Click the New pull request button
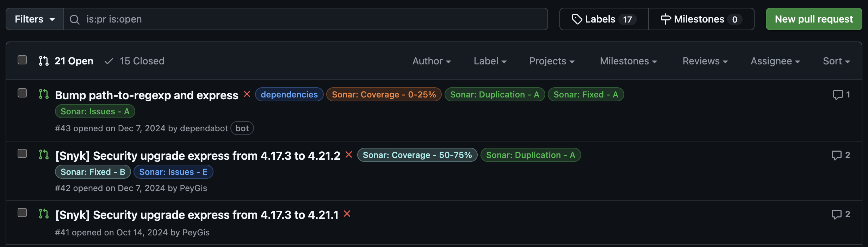Image resolution: width=868 pixels, height=247 pixels. [x=814, y=19]
